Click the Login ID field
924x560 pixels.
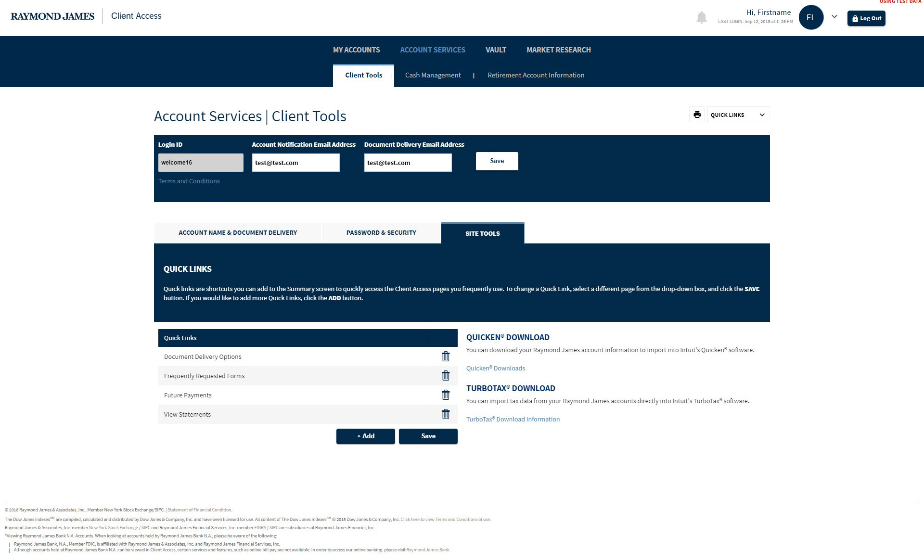coord(201,163)
